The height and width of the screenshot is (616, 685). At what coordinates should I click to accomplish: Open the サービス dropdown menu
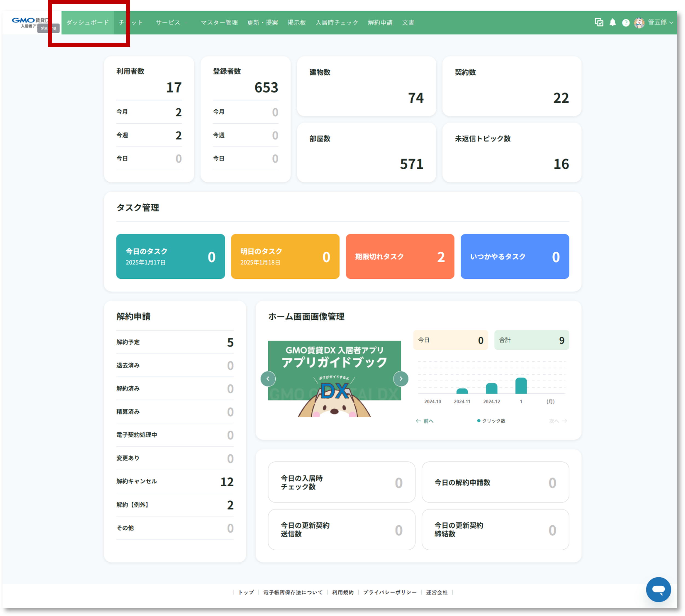(171, 22)
